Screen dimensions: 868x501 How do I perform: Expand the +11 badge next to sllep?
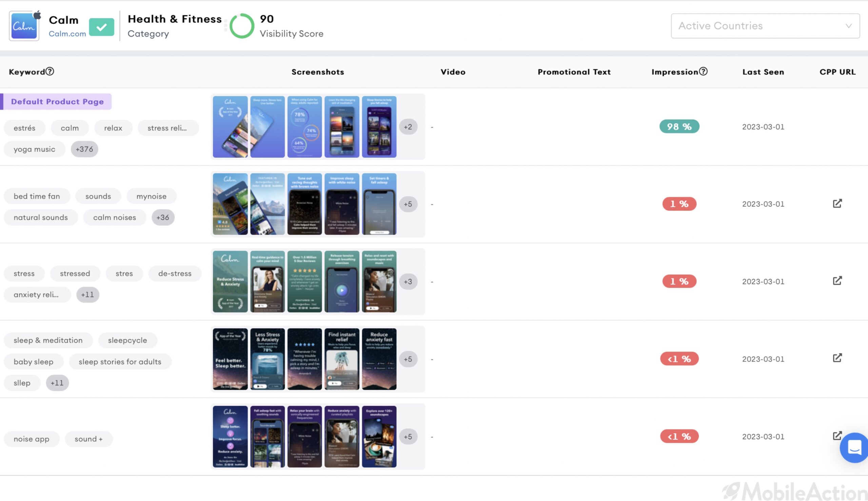[57, 383]
